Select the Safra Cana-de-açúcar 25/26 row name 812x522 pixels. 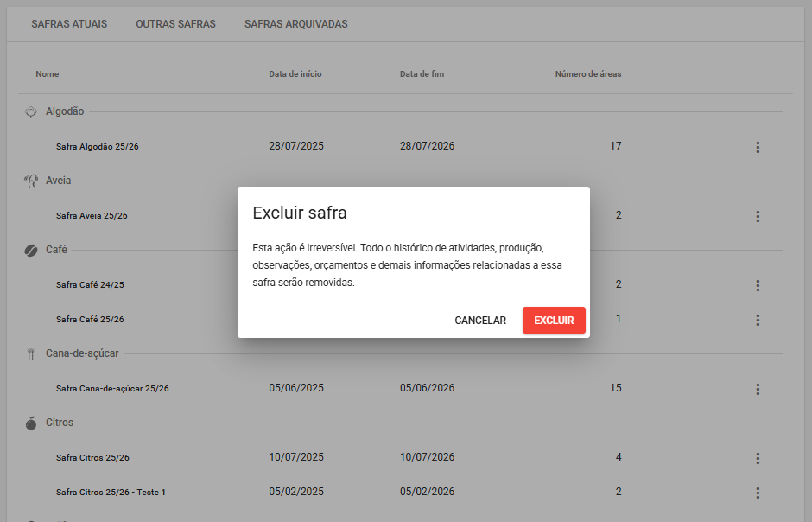click(112, 389)
